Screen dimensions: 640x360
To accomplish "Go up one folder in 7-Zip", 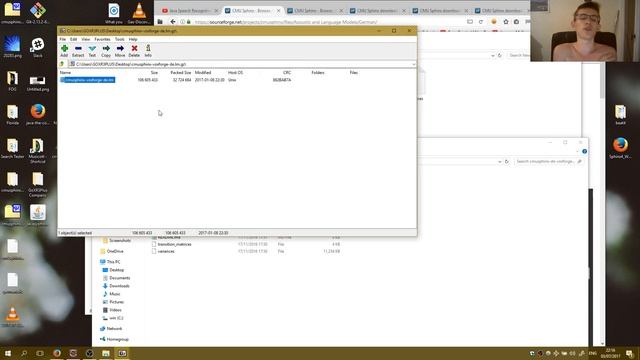I will tap(62, 64).
